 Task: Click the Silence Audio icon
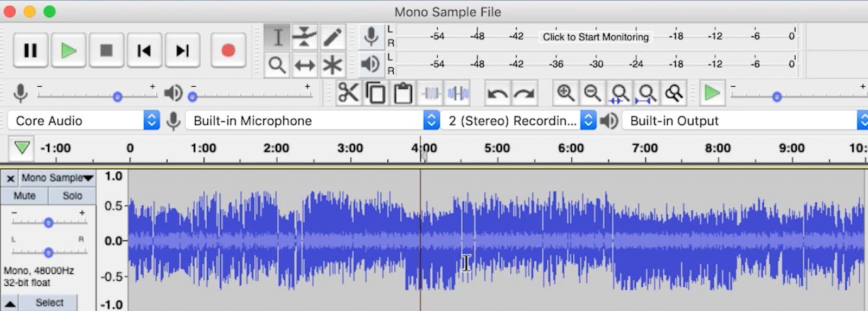[x=458, y=94]
